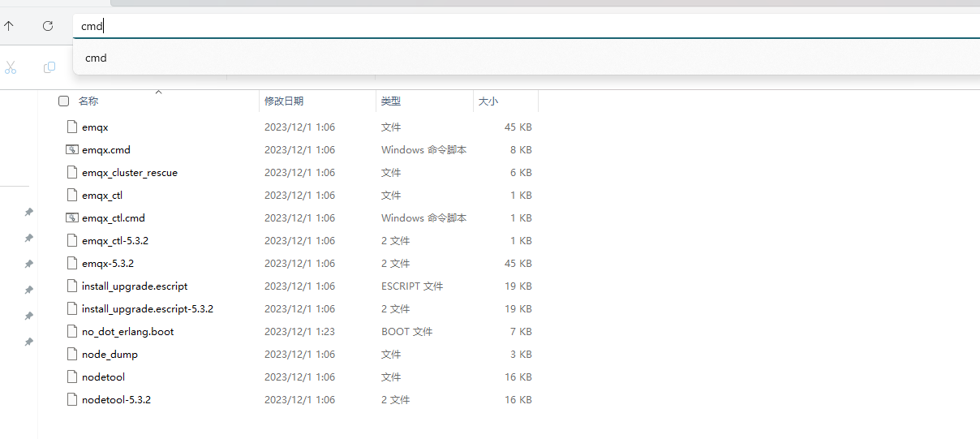The image size is (980, 439).
Task: Click the no_dot_erlang.boot file icon
Action: pyautogui.click(x=71, y=332)
